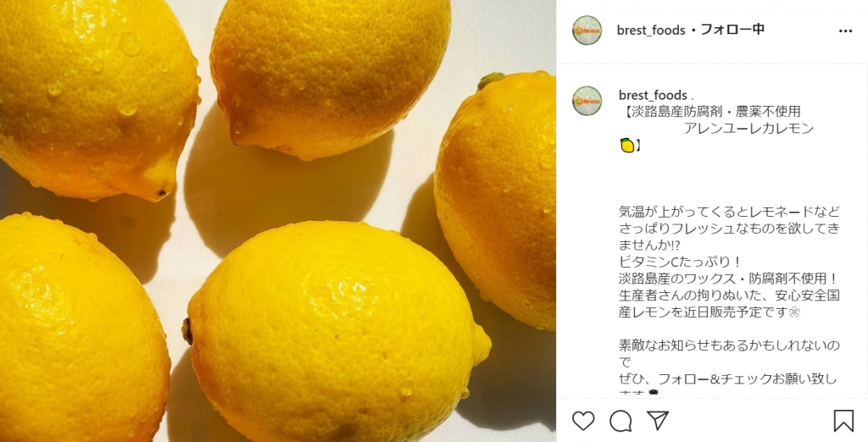868x442 pixels.
Task: Share the post using the paper plane icon
Action: [658, 421]
